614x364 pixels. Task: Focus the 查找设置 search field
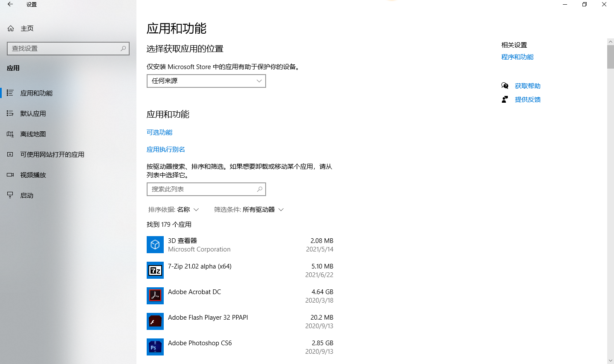pos(68,49)
